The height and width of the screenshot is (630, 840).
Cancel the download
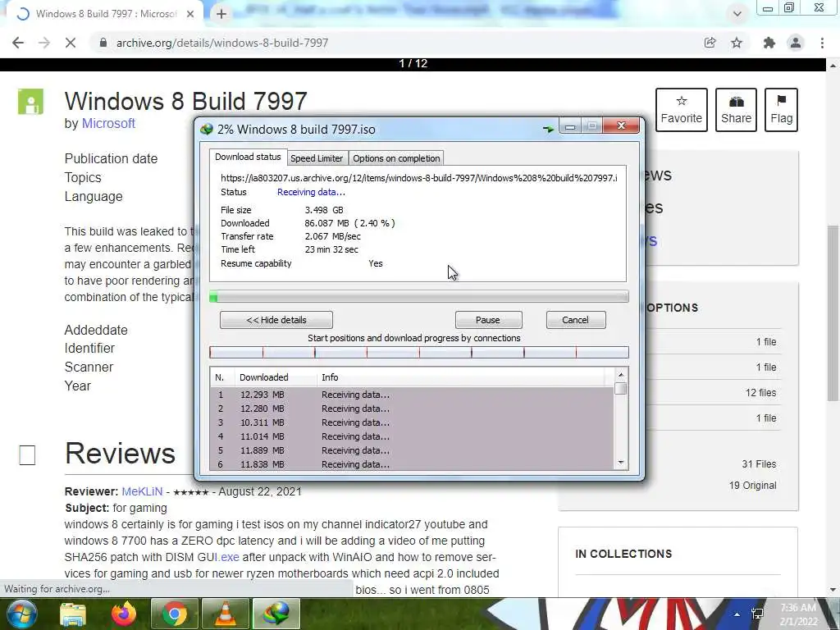pos(575,320)
